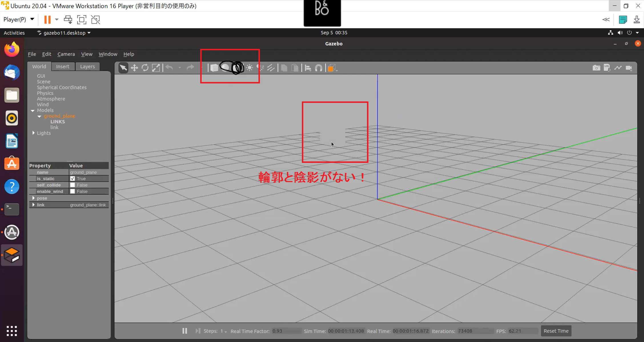The image size is (644, 342).
Task: Select the scale mode tool
Action: 156,68
